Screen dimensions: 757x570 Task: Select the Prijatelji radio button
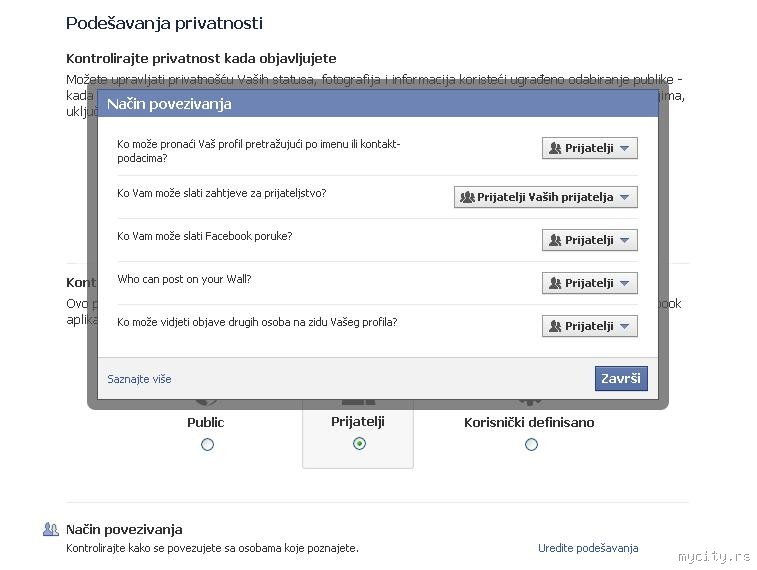click(359, 445)
